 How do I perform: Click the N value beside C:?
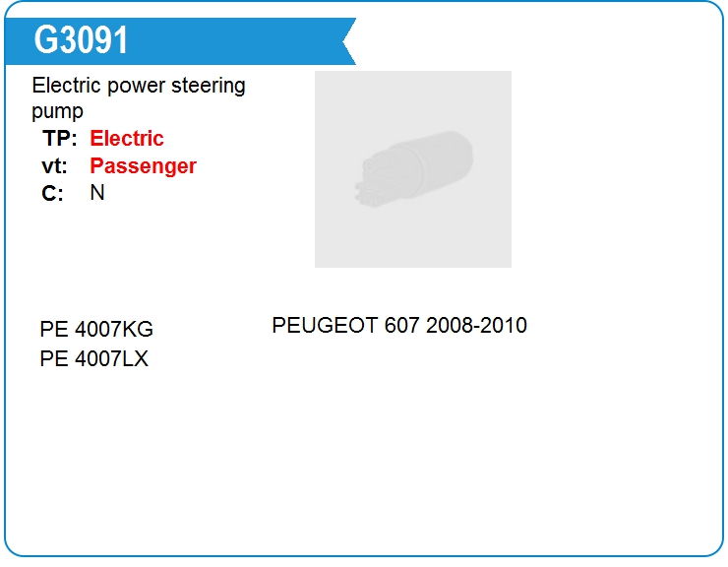(x=97, y=192)
